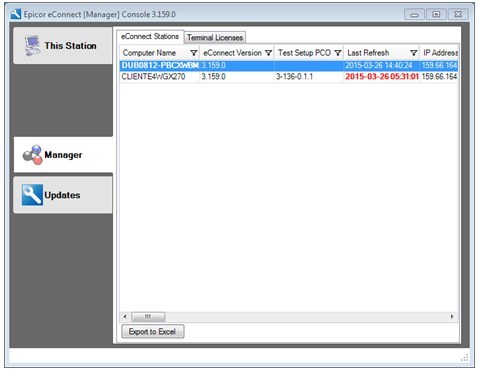478x372 pixels.
Task: Click the Epicor title bar wrench icon
Action: click(x=15, y=14)
